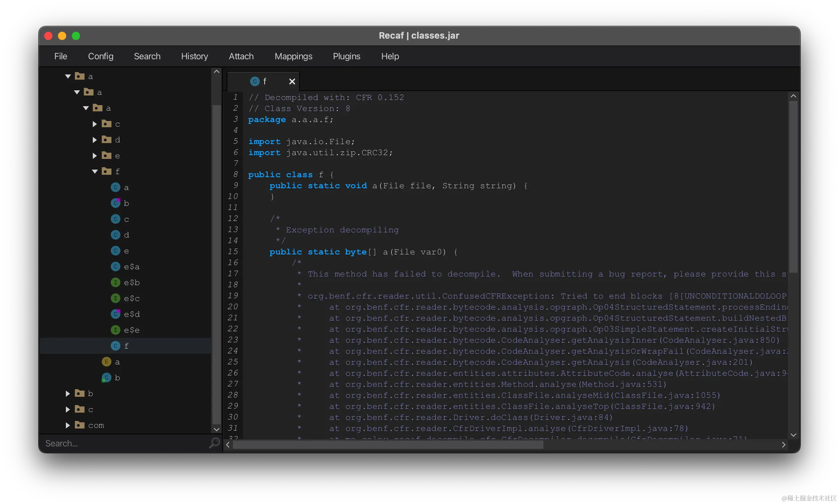Collapse the top-level a package
839x504 pixels.
[x=68, y=76]
